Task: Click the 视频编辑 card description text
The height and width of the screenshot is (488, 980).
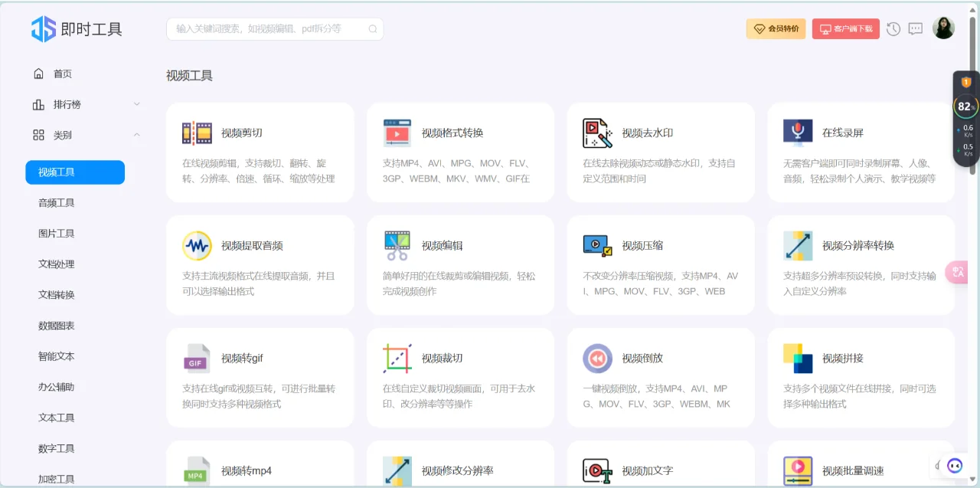Action: click(x=459, y=283)
